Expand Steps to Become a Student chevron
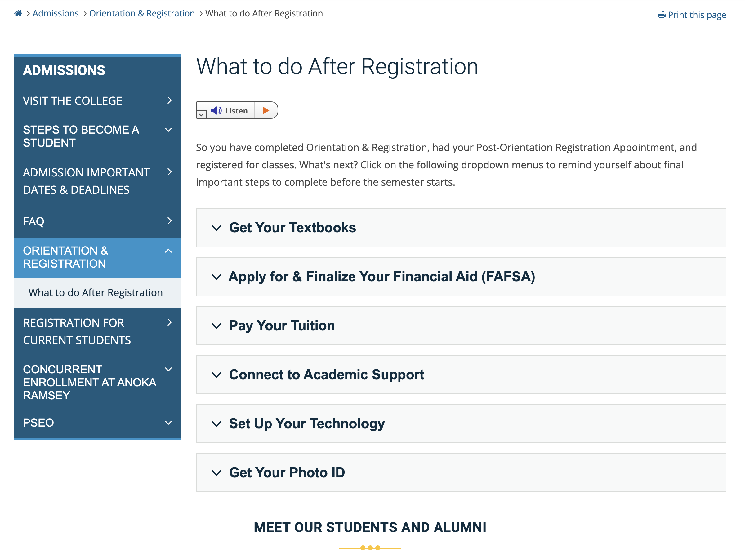 click(168, 130)
